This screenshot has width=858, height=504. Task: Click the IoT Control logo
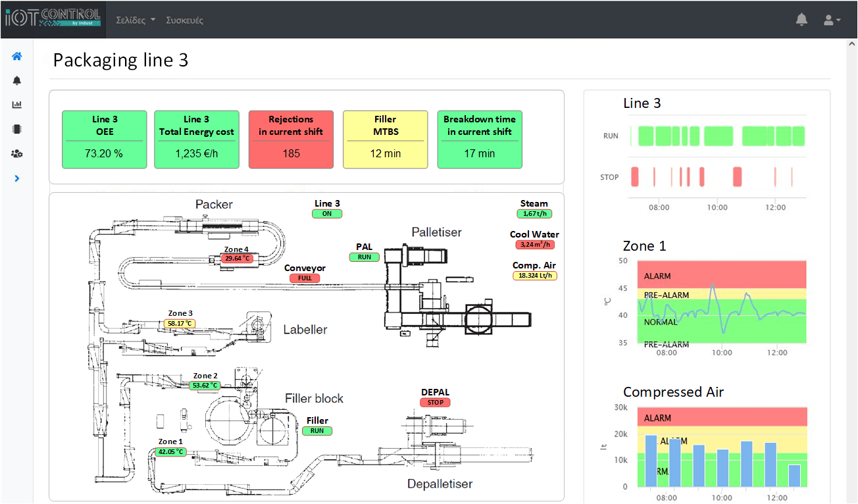pos(53,18)
